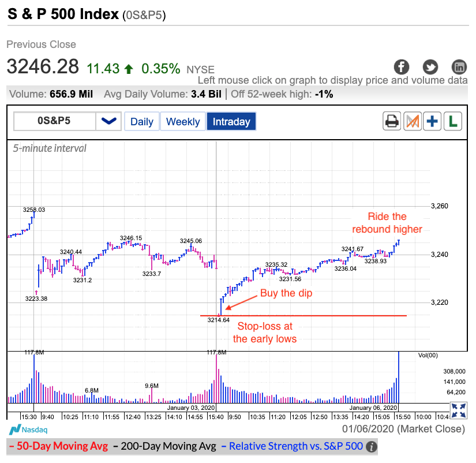This screenshot has width=476, height=463.
Task: Click the 3246.15 price label
Action: [131, 238]
